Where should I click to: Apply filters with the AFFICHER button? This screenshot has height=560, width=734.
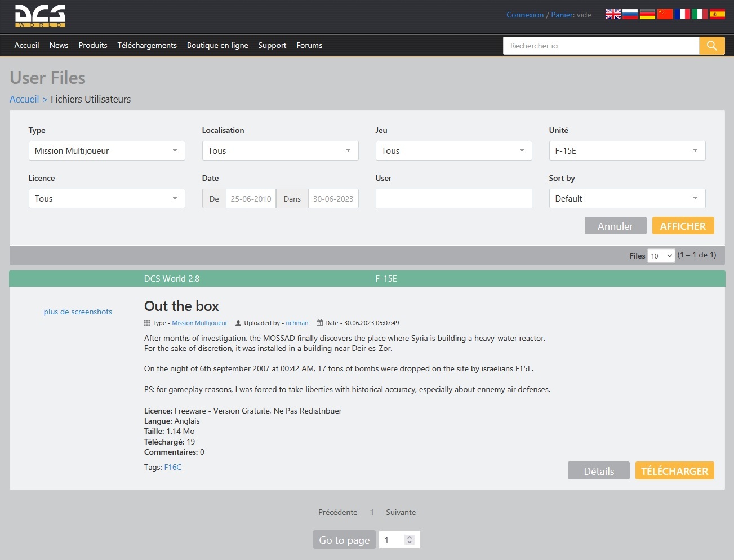pyautogui.click(x=683, y=226)
